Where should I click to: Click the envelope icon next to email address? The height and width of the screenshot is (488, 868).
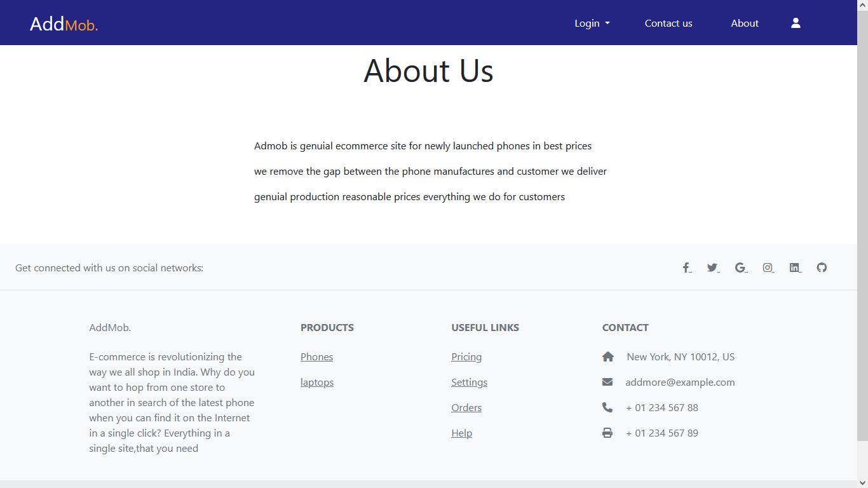607,381
